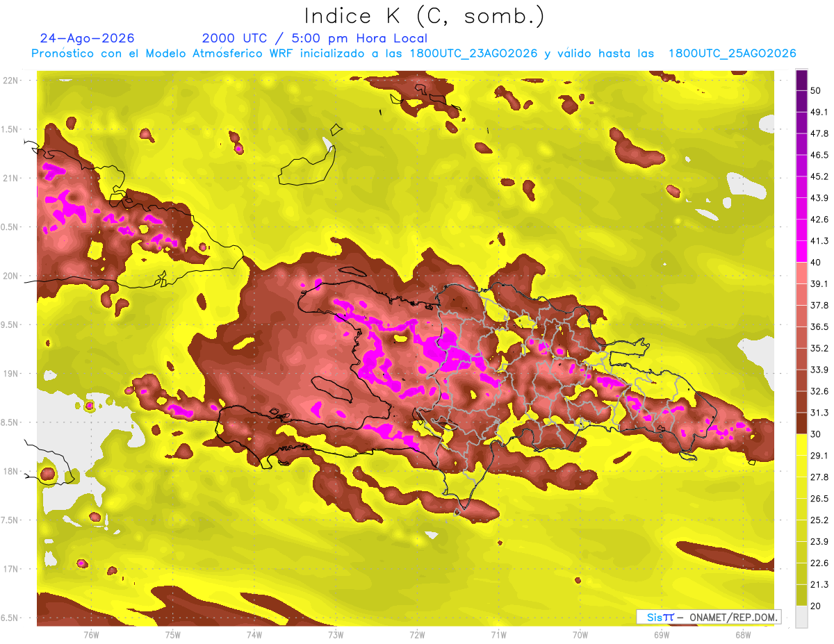Select the date label "24-Ago-2026"

pos(88,38)
